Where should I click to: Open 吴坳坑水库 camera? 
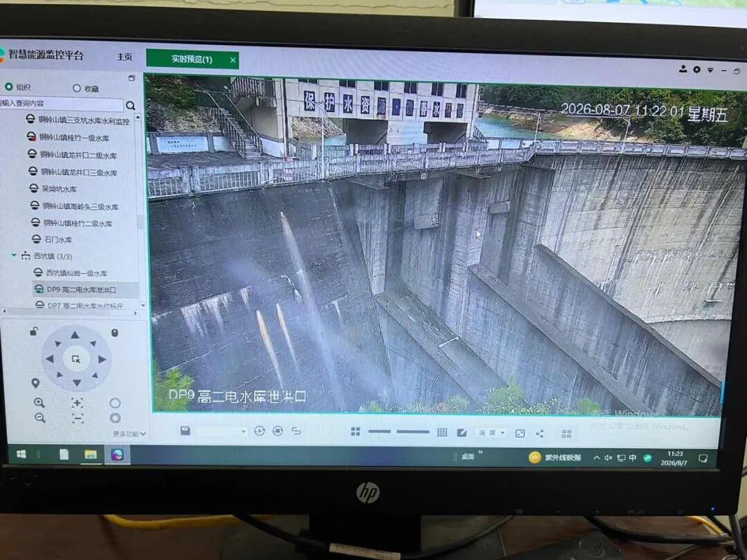(53, 189)
